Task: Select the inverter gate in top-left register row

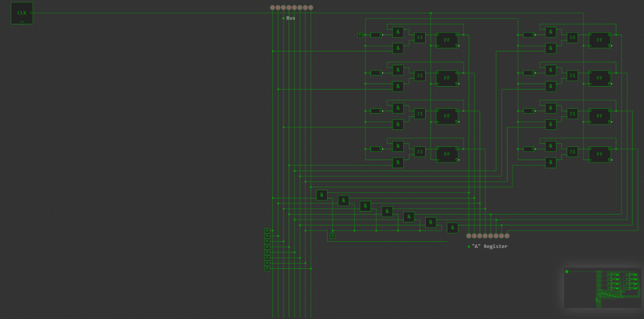Action: (x=376, y=35)
